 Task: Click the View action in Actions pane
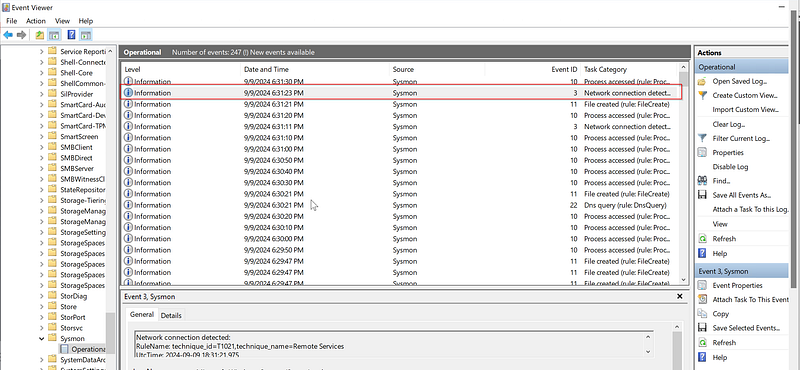[x=720, y=224]
